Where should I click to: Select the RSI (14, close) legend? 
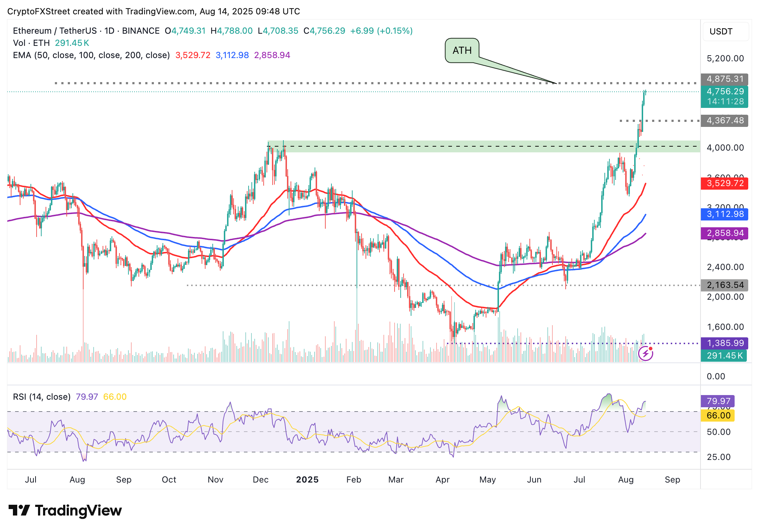42,397
